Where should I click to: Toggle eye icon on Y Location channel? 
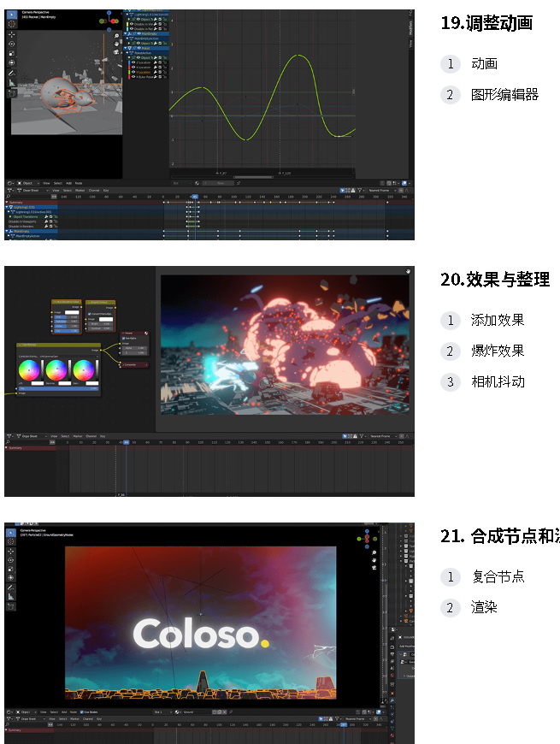coord(133,72)
